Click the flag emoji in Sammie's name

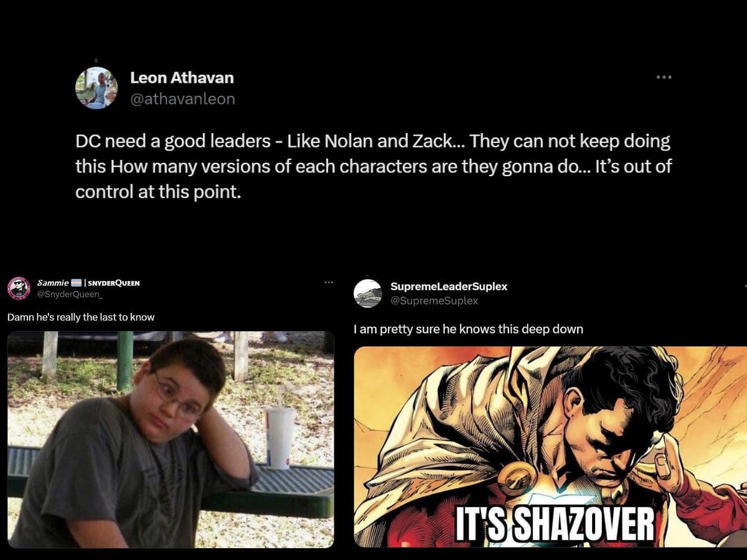pyautogui.click(x=76, y=282)
